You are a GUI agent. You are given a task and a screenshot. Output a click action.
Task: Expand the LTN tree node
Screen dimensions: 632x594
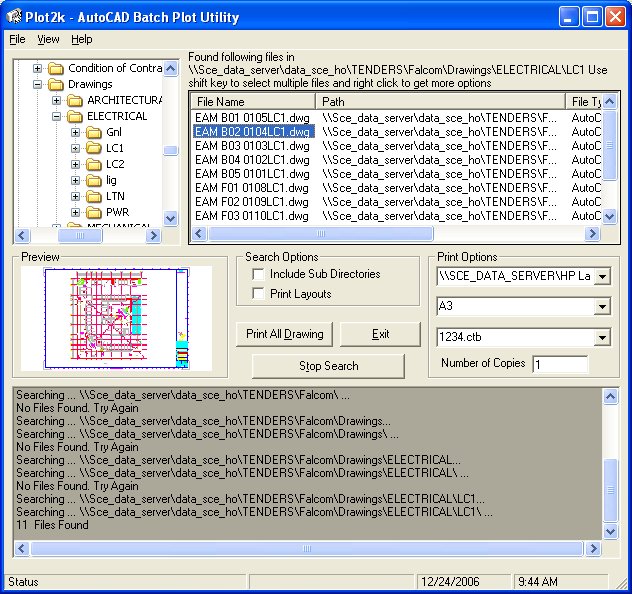point(75,196)
